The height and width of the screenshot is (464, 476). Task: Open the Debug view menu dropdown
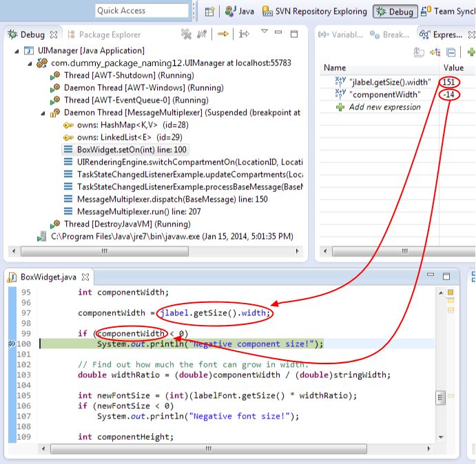click(x=265, y=31)
